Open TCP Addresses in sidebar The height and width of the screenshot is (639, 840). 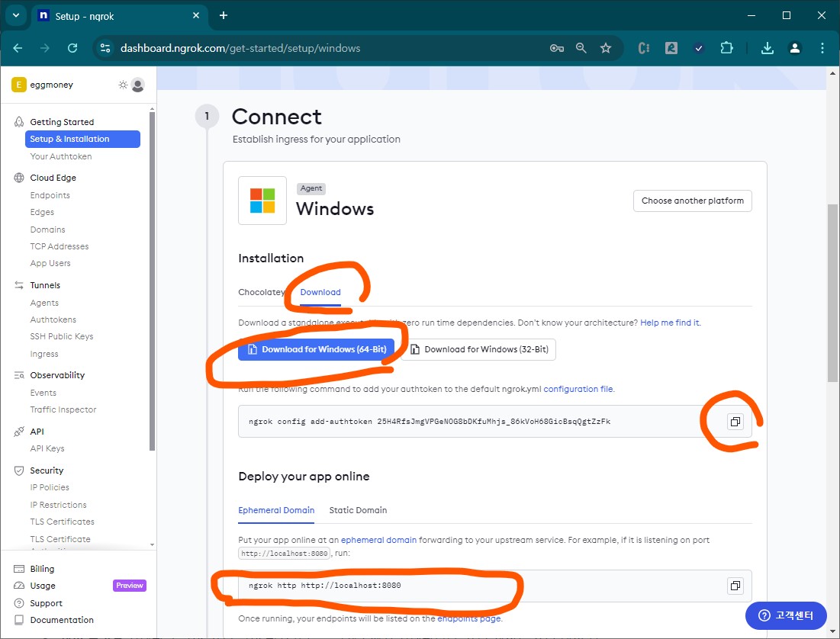point(60,246)
